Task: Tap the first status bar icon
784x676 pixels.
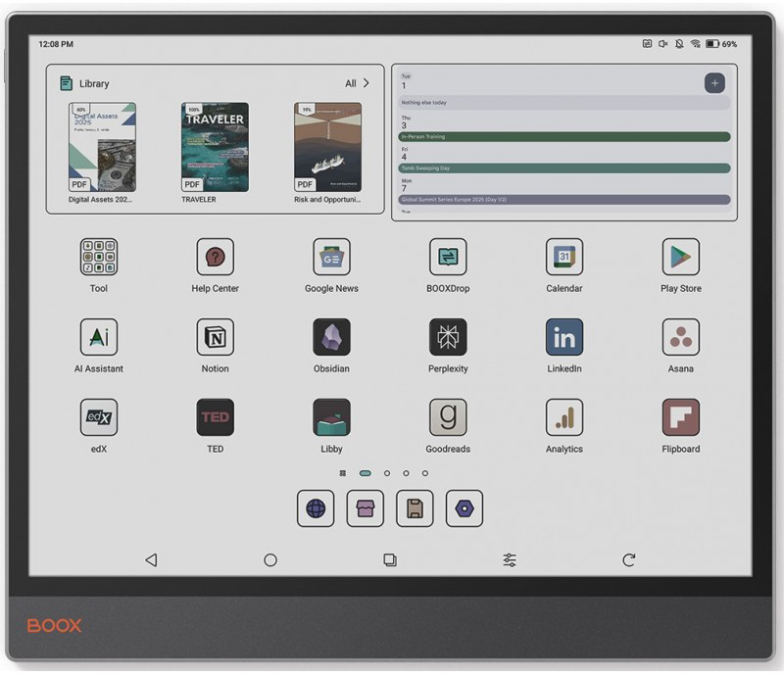Action: tap(647, 44)
